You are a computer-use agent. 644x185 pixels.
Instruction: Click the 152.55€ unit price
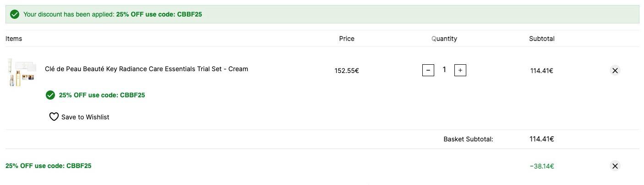347,71
